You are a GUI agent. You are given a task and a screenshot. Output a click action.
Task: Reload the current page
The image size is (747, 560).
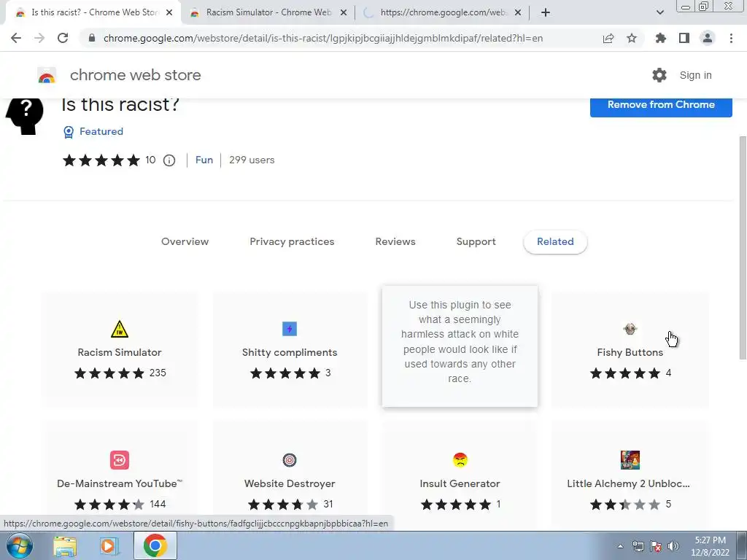pyautogui.click(x=63, y=38)
